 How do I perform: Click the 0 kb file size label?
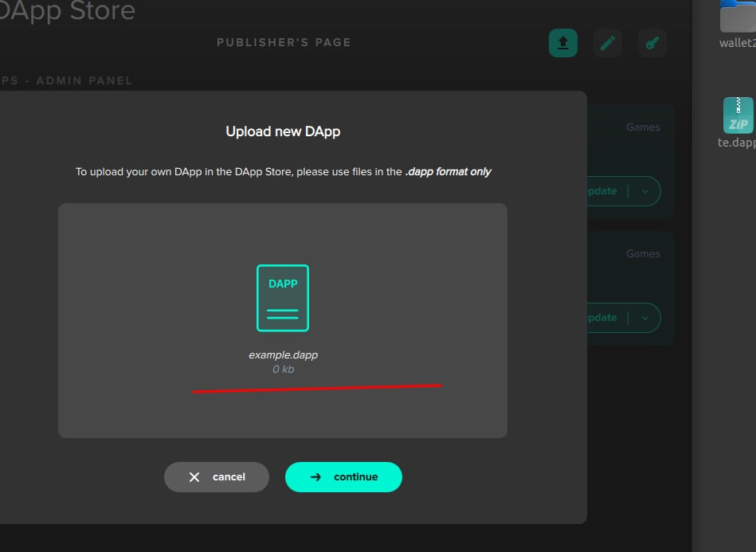(282, 369)
